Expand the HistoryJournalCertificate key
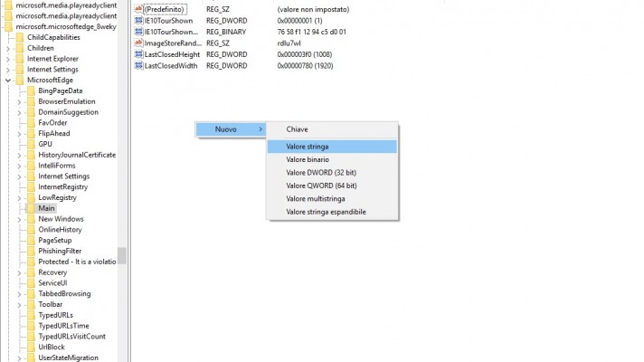Image resolution: width=644 pixels, height=362 pixels. point(19,155)
